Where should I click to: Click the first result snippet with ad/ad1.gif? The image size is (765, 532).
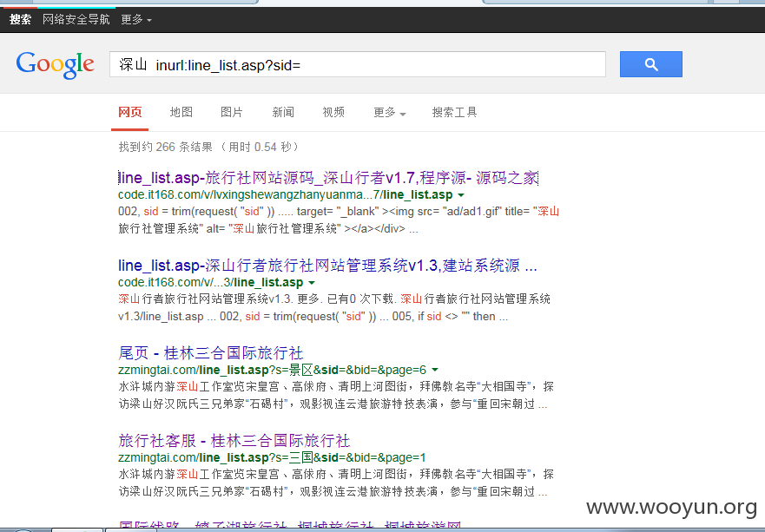coord(339,220)
